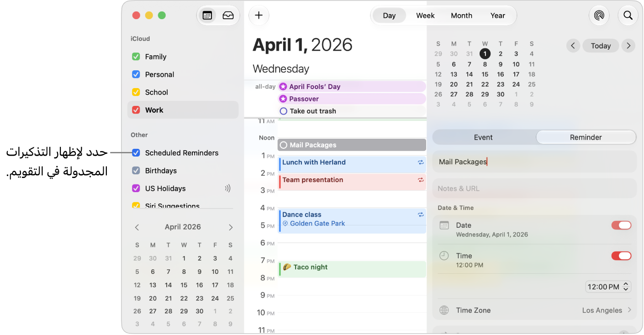The image size is (644, 335).
Task: Jump to Today
Action: point(601,46)
